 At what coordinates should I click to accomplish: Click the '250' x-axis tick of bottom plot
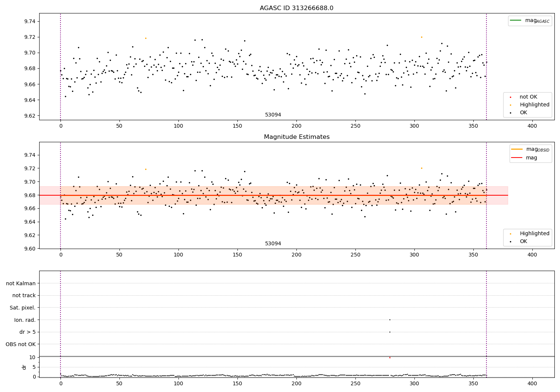pyautogui.click(x=355, y=383)
